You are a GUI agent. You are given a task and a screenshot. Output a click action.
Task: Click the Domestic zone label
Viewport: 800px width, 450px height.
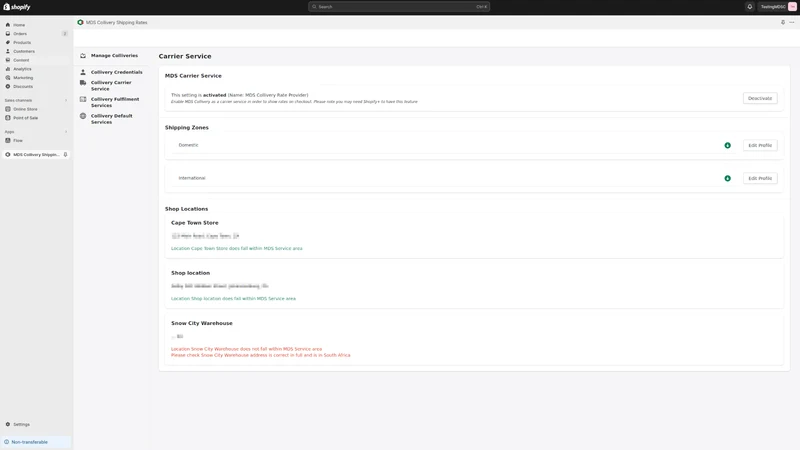click(188, 145)
